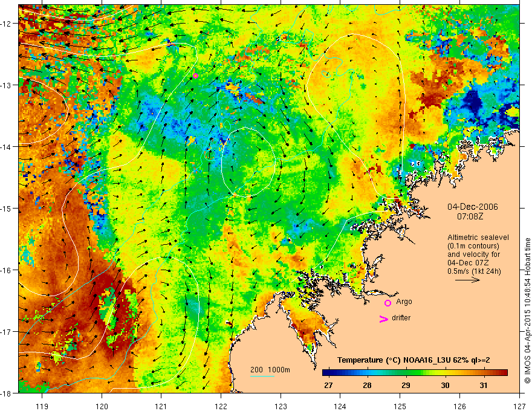Click the magenta Argo float marker on map
This screenshot has height=411, width=532.
(195, 76)
